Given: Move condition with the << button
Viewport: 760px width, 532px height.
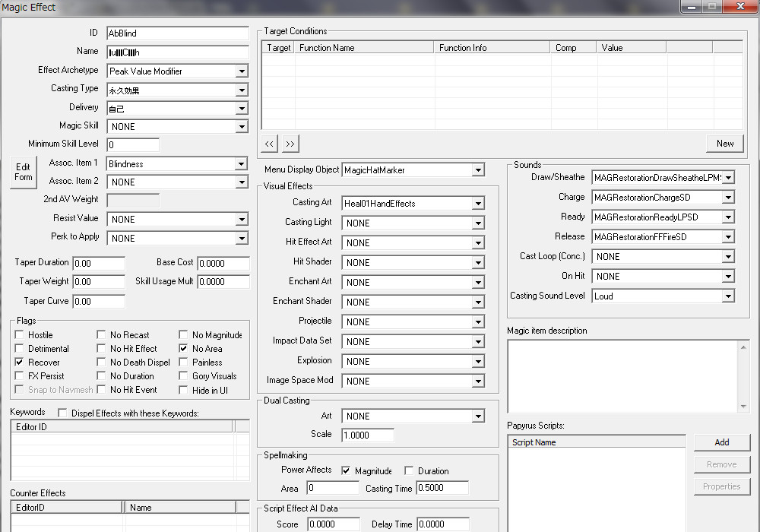Looking at the screenshot, I should [269, 144].
